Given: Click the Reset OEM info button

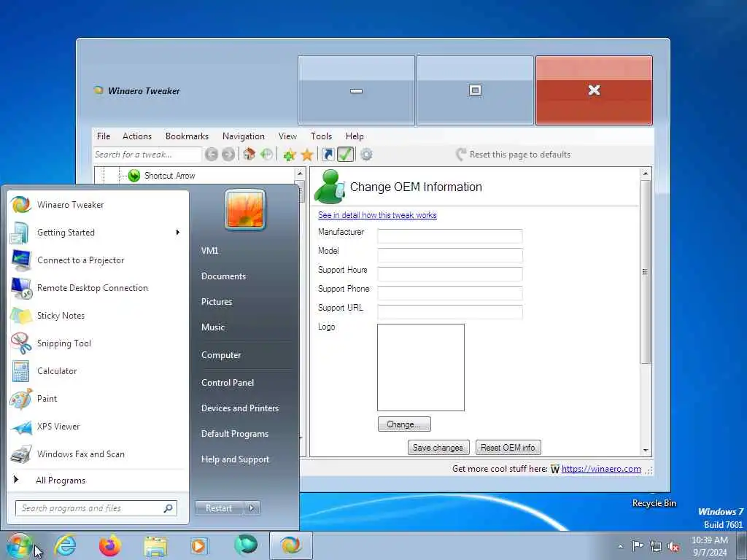Looking at the screenshot, I should pyautogui.click(x=508, y=448).
